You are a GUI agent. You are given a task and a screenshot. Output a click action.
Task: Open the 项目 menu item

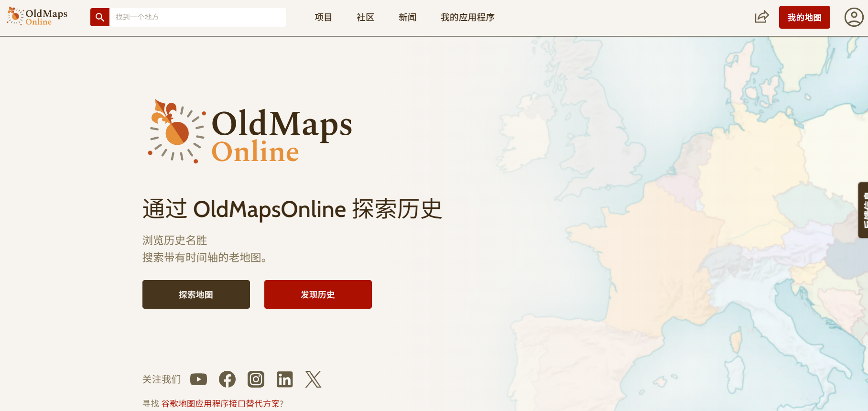323,17
